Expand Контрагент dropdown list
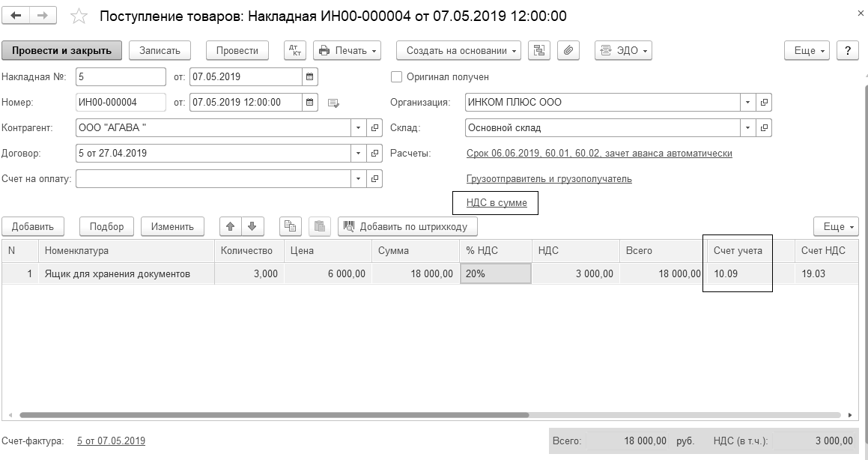This screenshot has height=460, width=868. click(358, 128)
